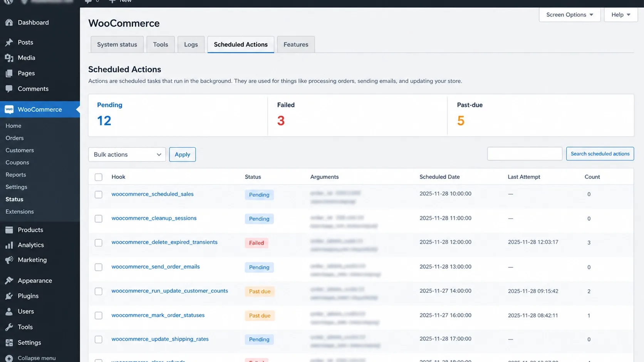The image size is (644, 362).
Task: Sort the table by Scheduled Date column
Action: [x=439, y=177]
